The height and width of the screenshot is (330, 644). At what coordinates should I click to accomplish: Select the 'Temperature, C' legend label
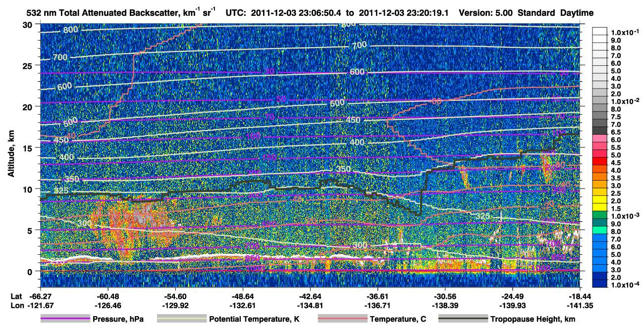[x=398, y=319]
